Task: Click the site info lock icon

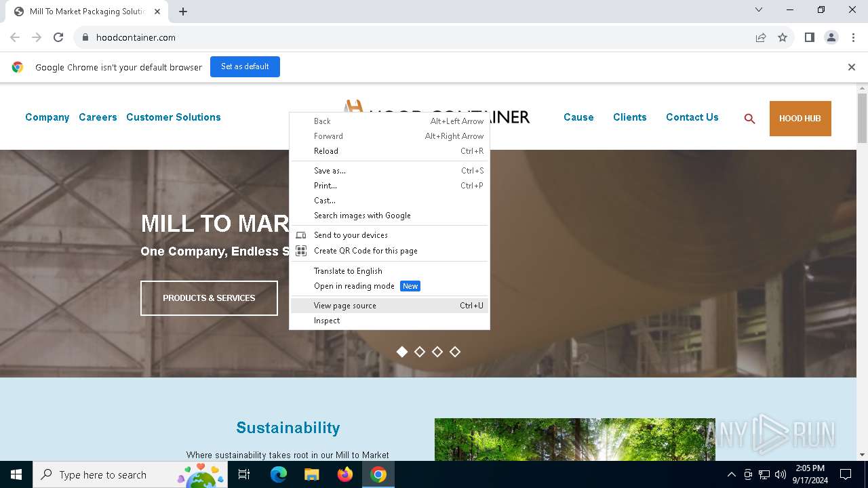Action: click(85, 37)
